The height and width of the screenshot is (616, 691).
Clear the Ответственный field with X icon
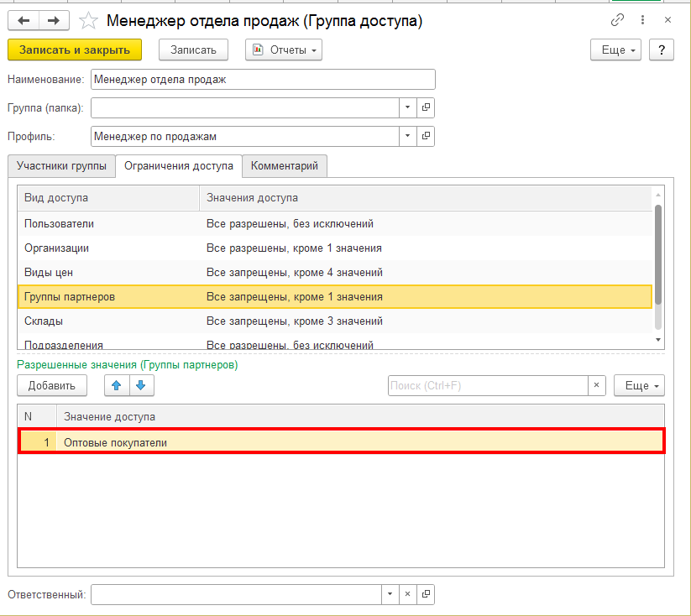click(x=407, y=594)
